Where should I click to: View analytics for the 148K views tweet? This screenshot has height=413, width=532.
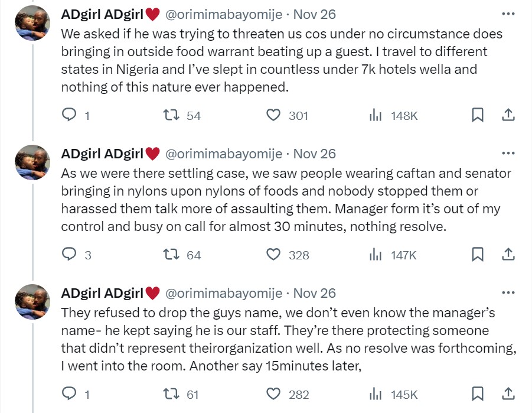point(376,116)
